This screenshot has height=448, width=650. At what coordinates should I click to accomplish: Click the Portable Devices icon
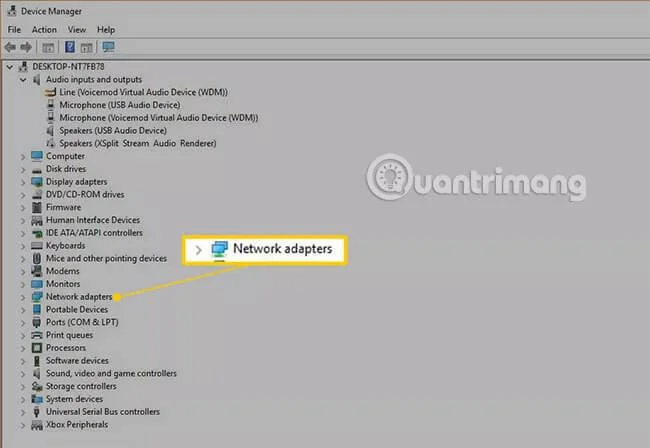pos(37,310)
